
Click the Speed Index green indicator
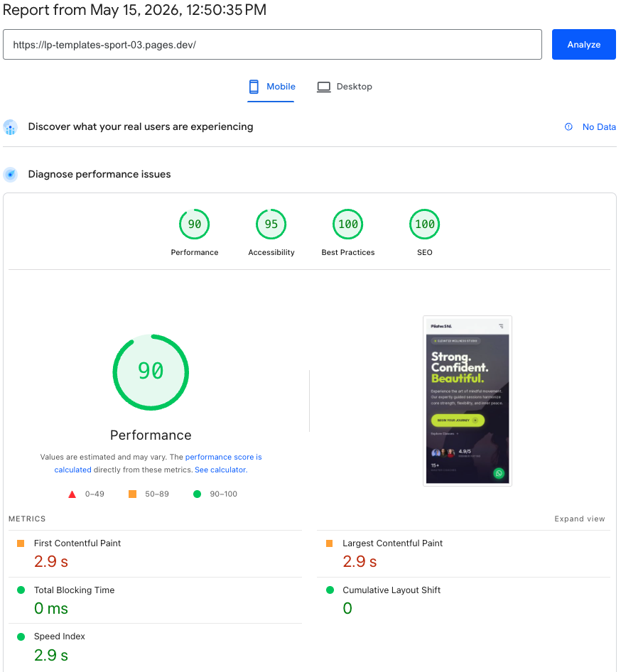[21, 636]
